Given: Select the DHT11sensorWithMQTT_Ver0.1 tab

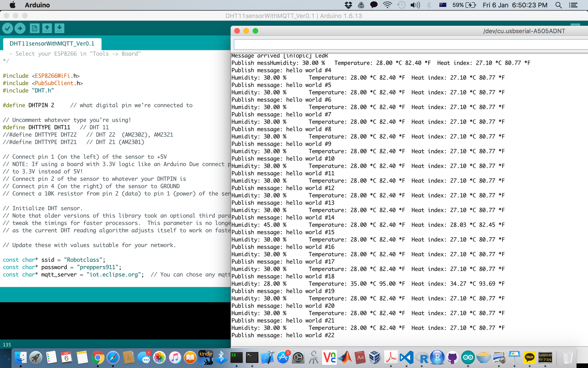Looking at the screenshot, I should pyautogui.click(x=52, y=43).
